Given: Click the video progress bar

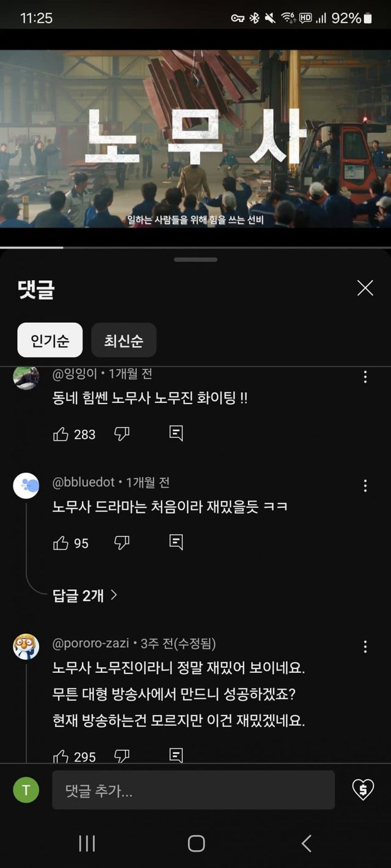Looking at the screenshot, I should point(195,247).
